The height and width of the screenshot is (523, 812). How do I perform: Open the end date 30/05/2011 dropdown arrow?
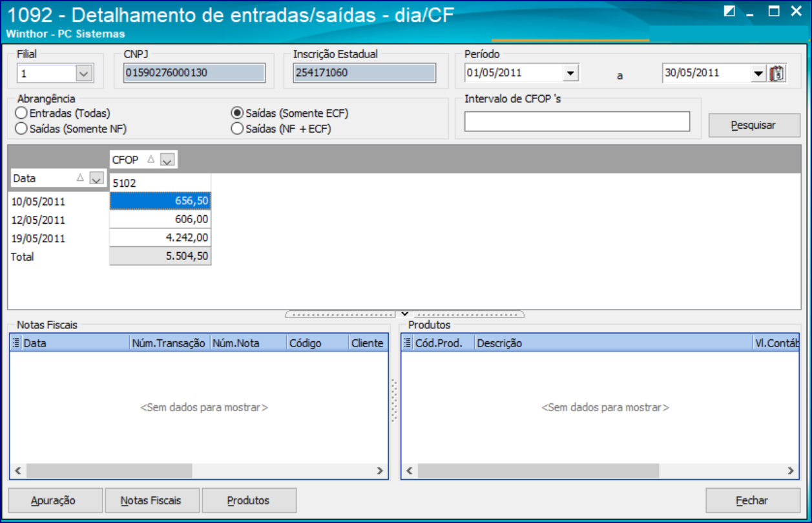(x=758, y=74)
